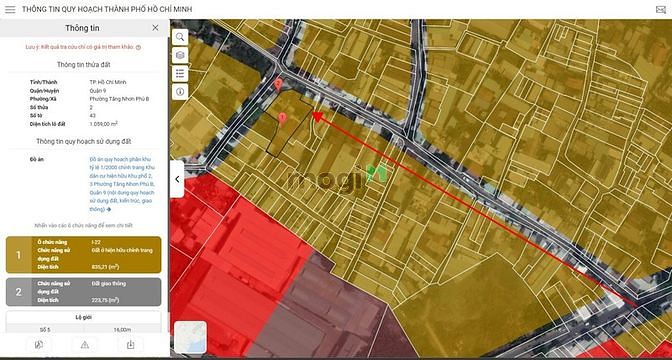Screen dimensions: 672x360
Task: Click the 16,00m road width value
Action: (x=122, y=330)
